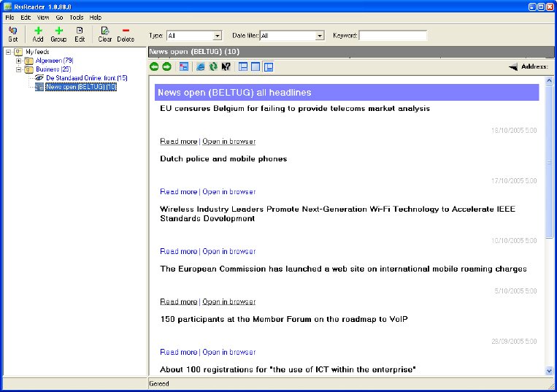
Task: Click headline '150 participants at the Member Forum'
Action: 284,319
